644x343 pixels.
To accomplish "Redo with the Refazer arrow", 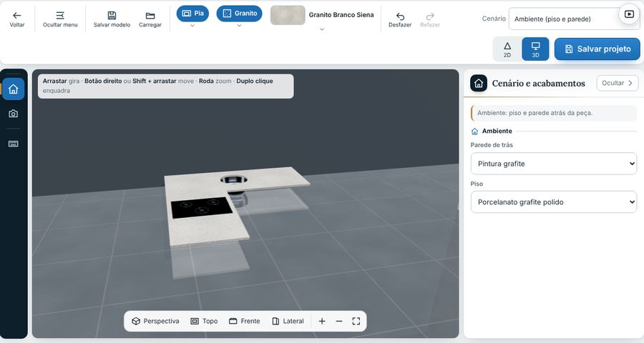I will [430, 19].
